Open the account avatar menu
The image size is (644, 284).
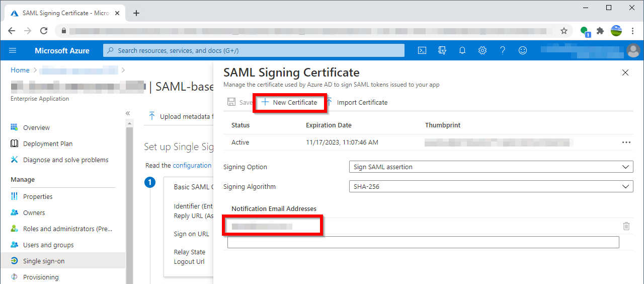click(633, 50)
